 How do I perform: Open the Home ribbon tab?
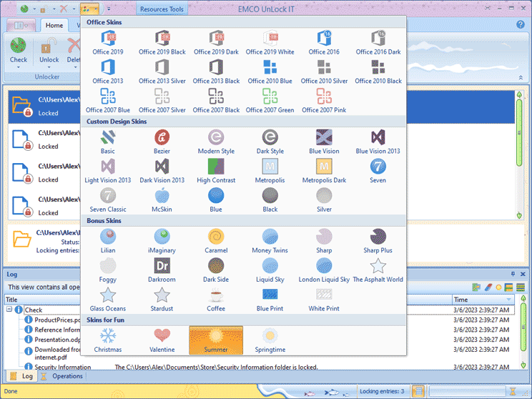[x=54, y=25]
